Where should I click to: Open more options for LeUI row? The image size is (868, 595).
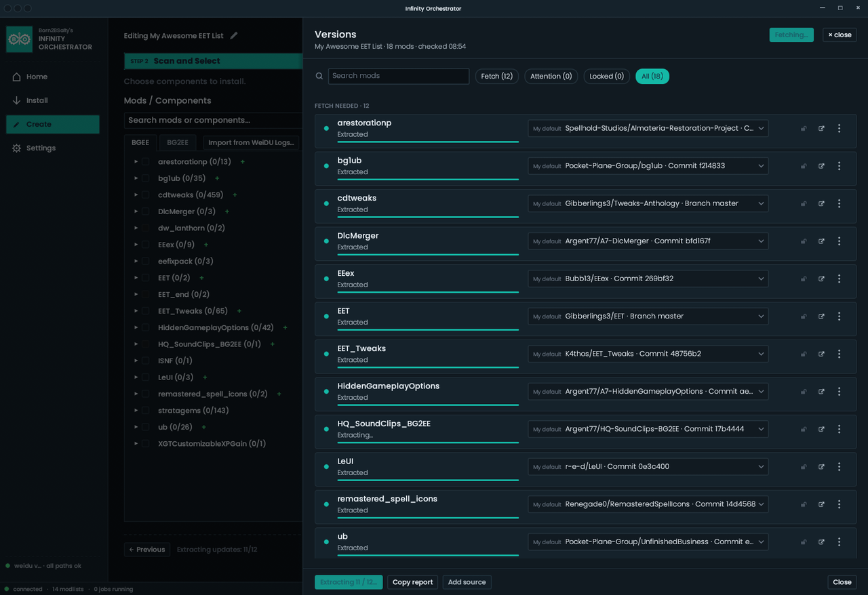tap(839, 467)
